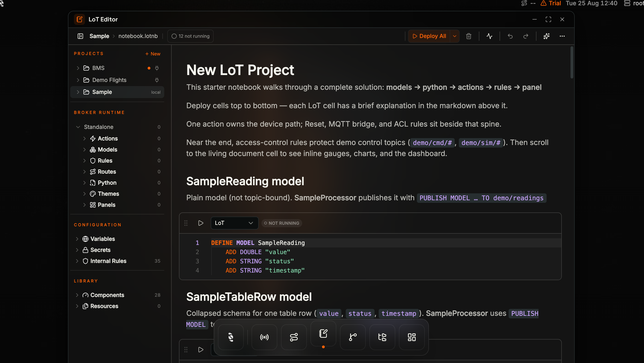Open the AI sparkles assistant icon
Viewport: 644px width, 363px height.
(547, 36)
